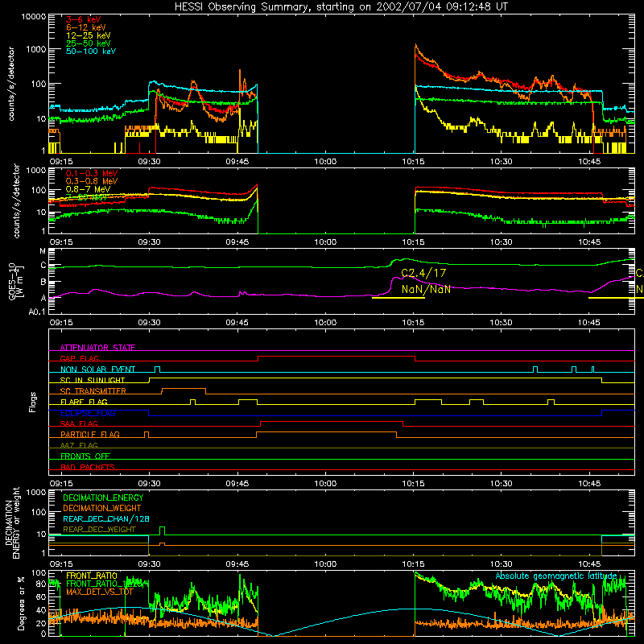644x644 pixels.
Task: Select the 10:15 tick label below the top panel
Action: click(413, 162)
